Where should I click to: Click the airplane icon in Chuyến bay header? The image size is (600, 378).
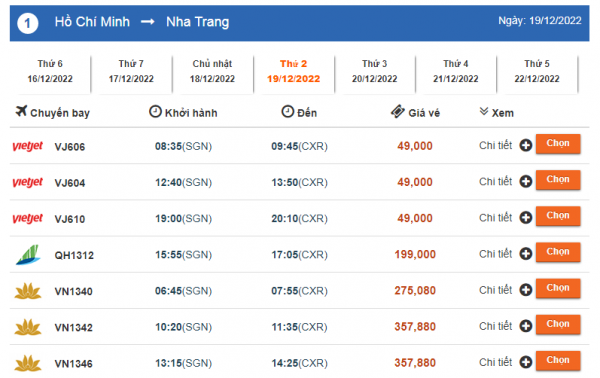[21, 111]
